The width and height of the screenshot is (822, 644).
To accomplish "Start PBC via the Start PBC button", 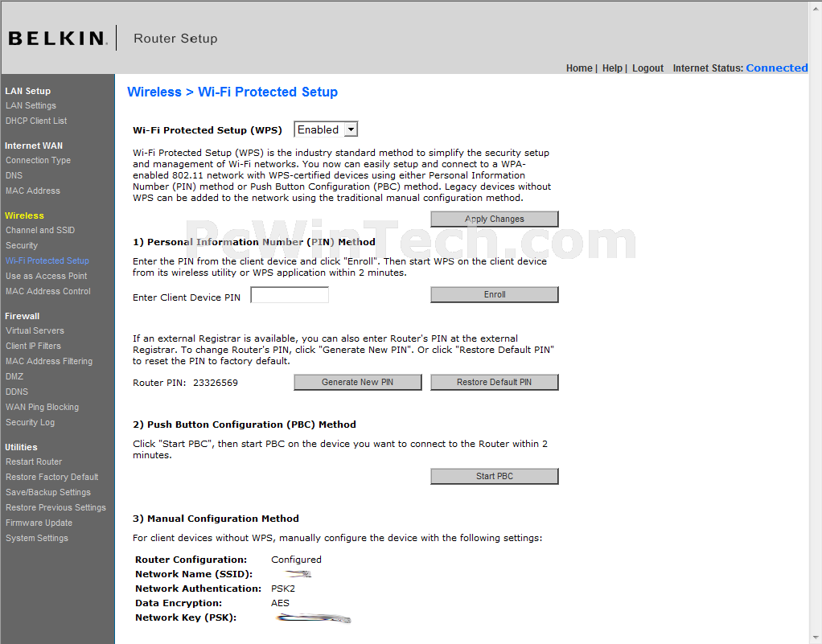I will pos(495,476).
